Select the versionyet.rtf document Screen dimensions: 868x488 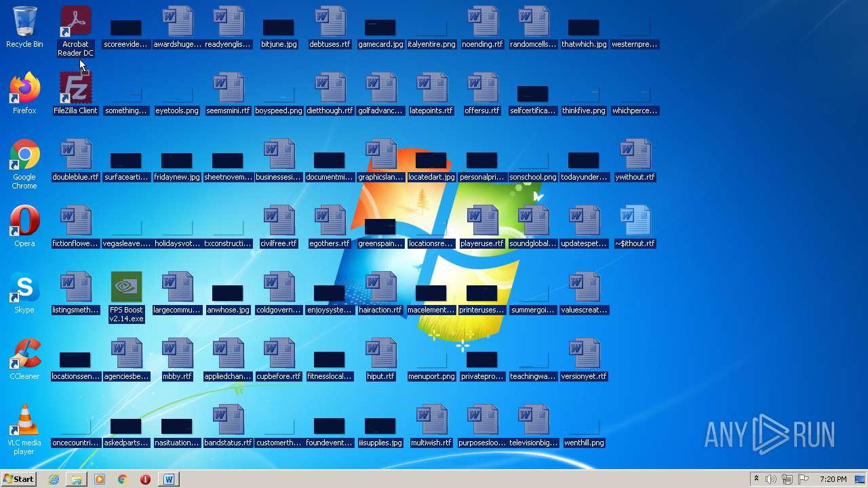(584, 359)
